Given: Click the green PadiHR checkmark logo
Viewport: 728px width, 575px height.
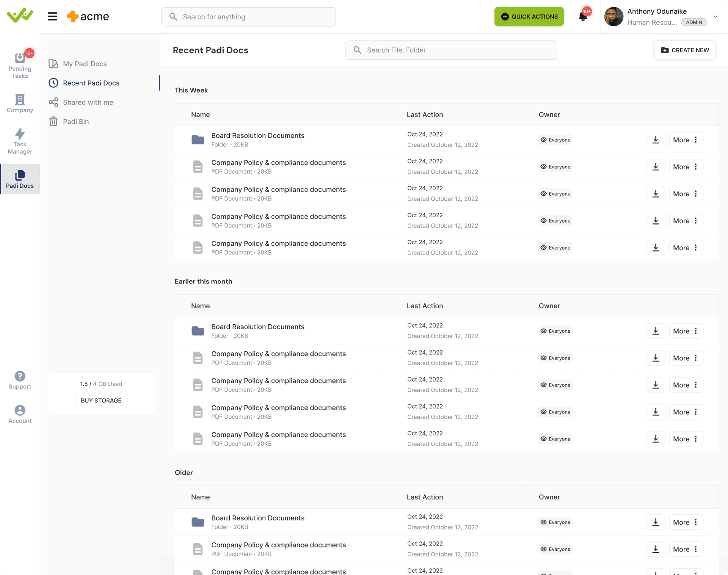Looking at the screenshot, I should point(20,16).
